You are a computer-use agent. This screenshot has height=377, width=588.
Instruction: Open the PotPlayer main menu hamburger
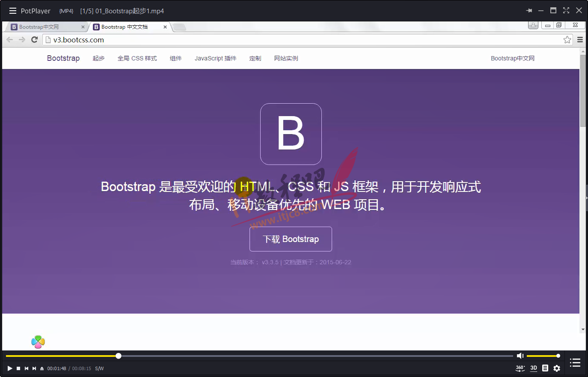click(13, 11)
